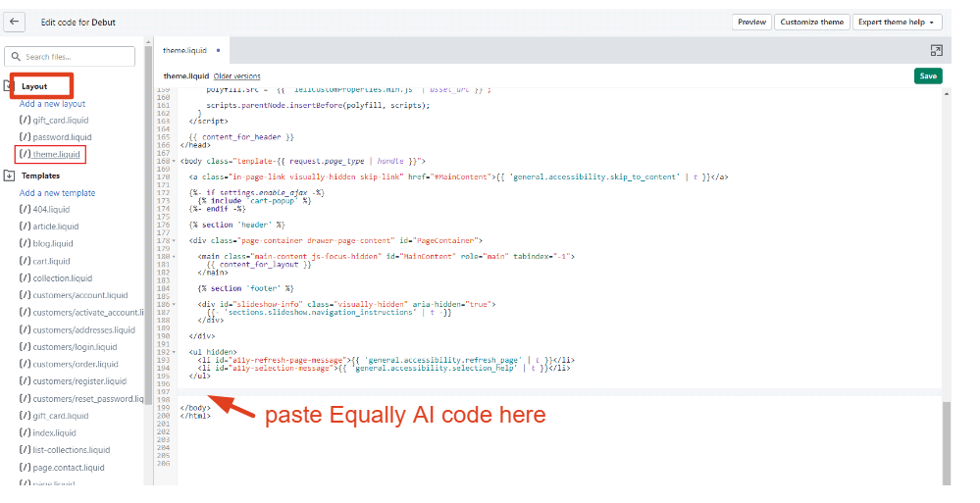Click the back arrow next to Edit code

pos(16,22)
